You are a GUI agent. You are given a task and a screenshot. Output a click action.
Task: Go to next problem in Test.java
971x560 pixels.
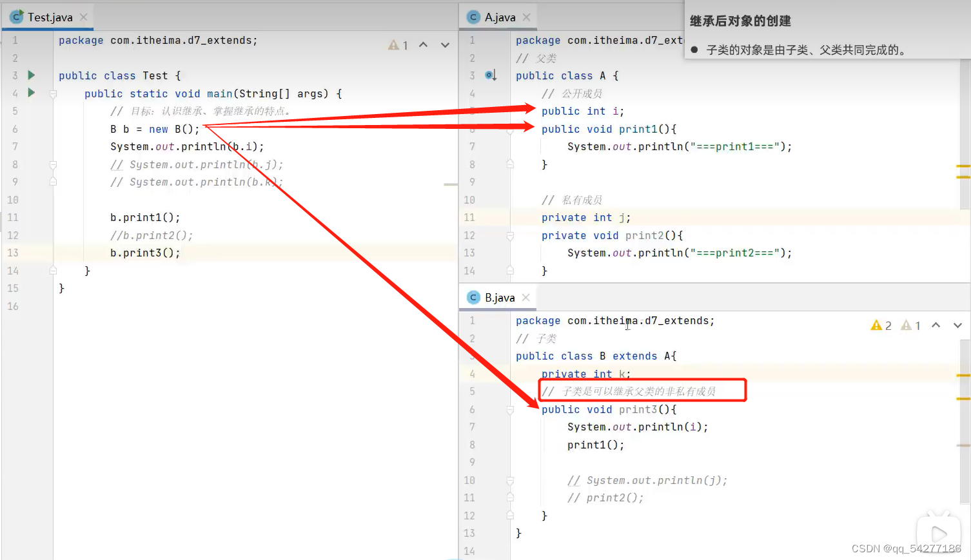(x=445, y=45)
